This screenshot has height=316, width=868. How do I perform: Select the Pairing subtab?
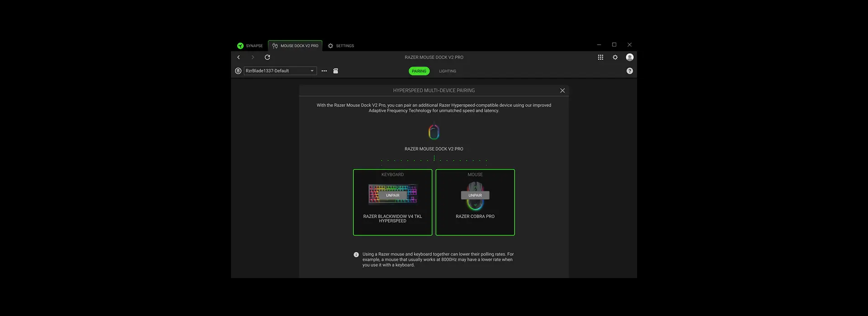coord(419,71)
